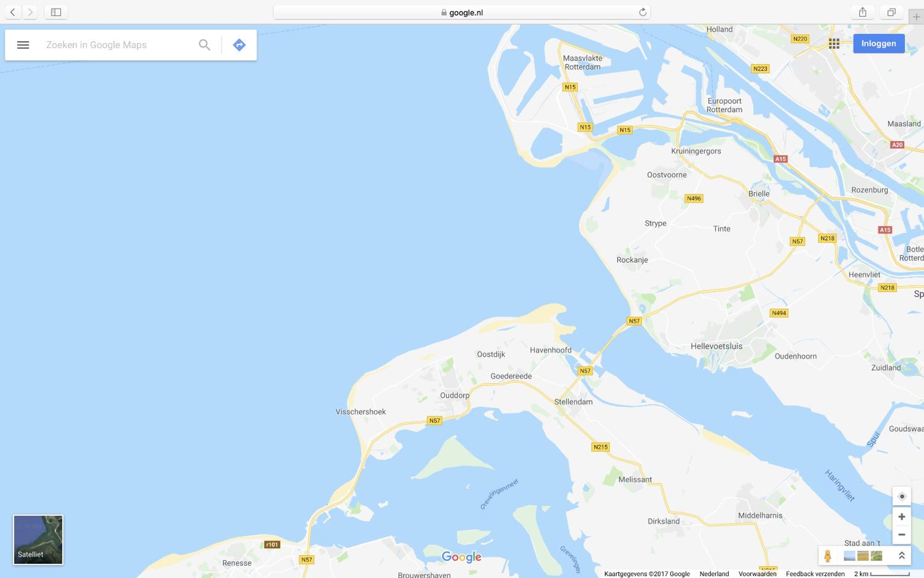The width and height of the screenshot is (924, 578).
Task: Click the Feedback verzenden link
Action: click(815, 574)
